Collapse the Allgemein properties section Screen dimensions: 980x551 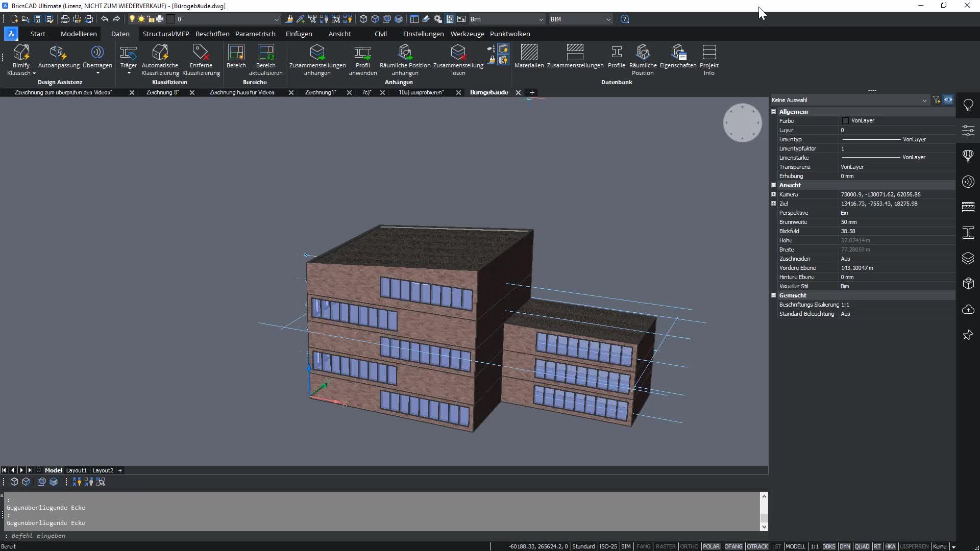[x=773, y=112]
